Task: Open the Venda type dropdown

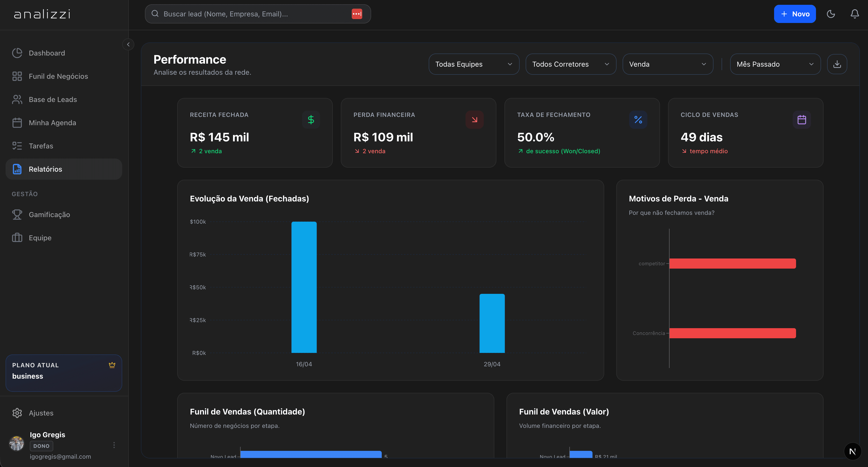Action: [668, 64]
